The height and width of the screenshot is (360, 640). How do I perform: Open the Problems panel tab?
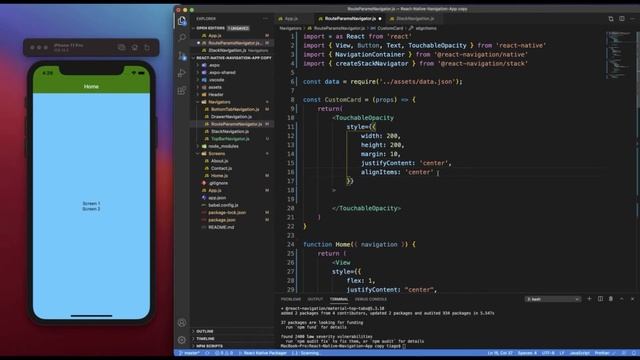tap(291, 299)
